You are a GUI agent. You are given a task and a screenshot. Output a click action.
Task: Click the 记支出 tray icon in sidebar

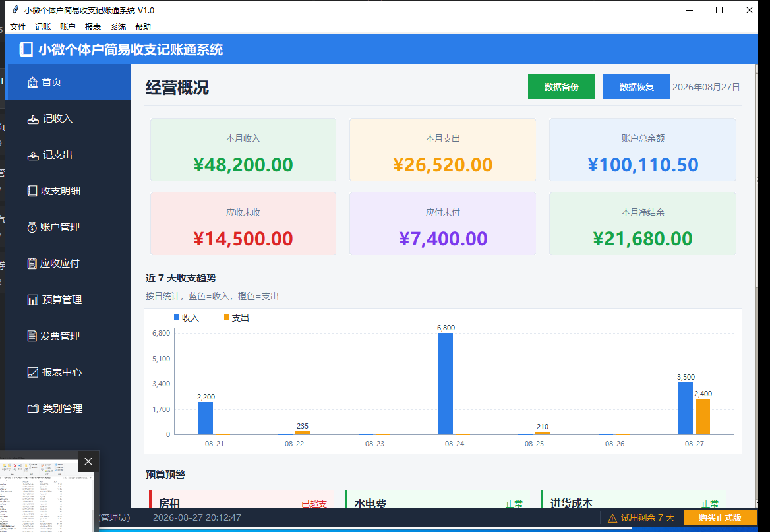(x=33, y=155)
